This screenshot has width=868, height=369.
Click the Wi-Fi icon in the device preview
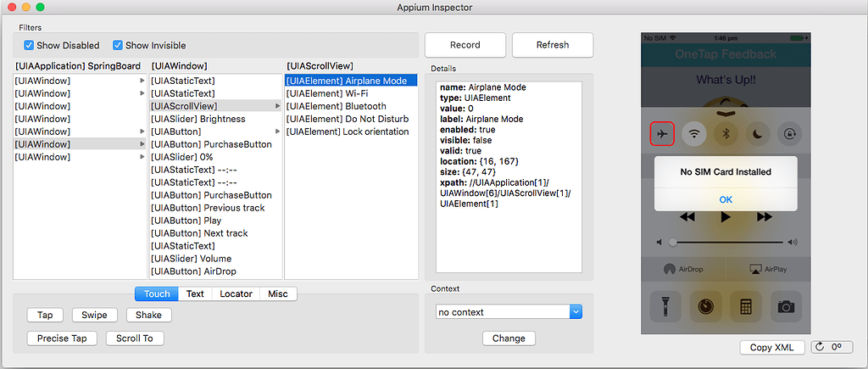pos(694,133)
